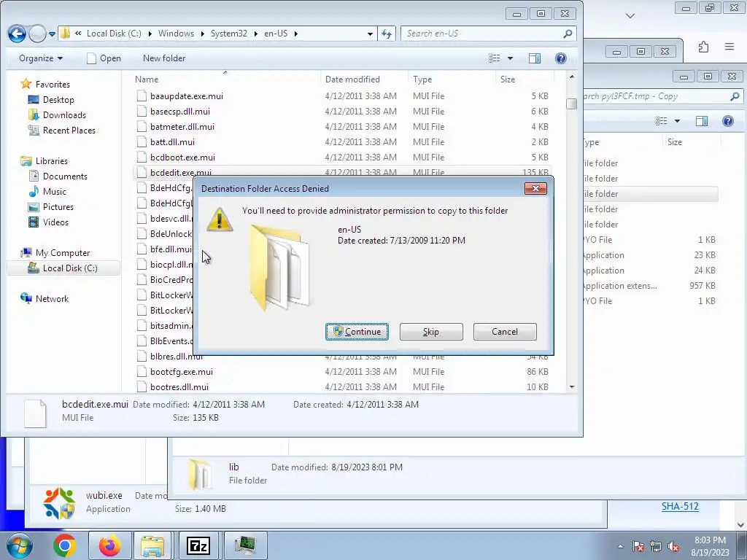
Task: Click the scroll down arrow of file list
Action: [572, 387]
